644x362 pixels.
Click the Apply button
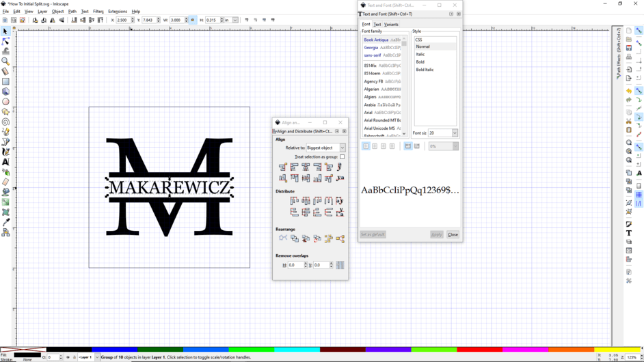coord(436,234)
